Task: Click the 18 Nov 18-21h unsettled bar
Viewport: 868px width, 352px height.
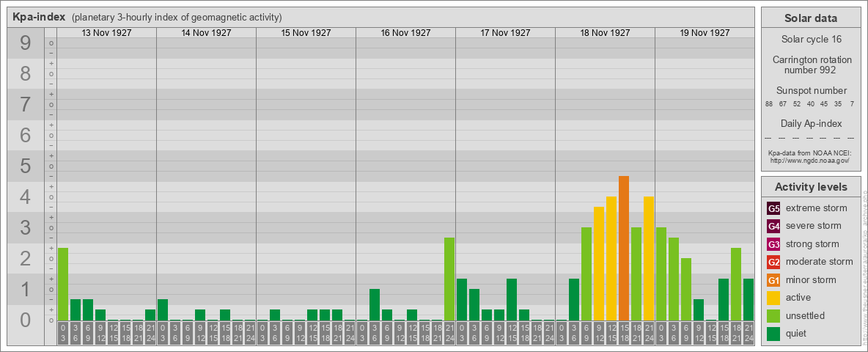Action: click(x=636, y=274)
